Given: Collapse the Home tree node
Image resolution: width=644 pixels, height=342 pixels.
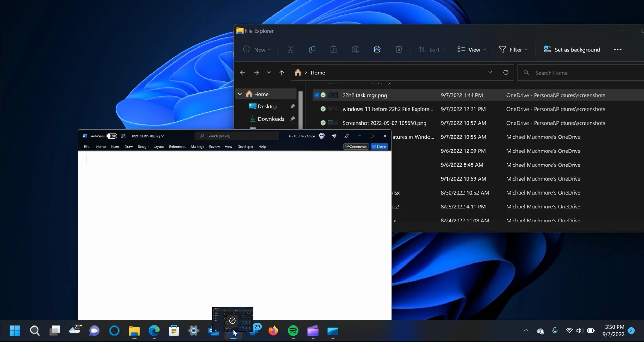Looking at the screenshot, I should pyautogui.click(x=240, y=94).
